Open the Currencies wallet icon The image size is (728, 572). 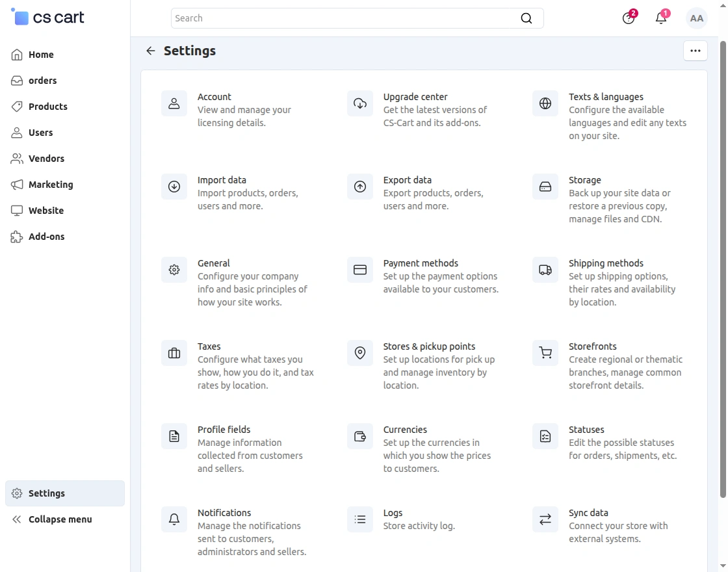(x=360, y=436)
